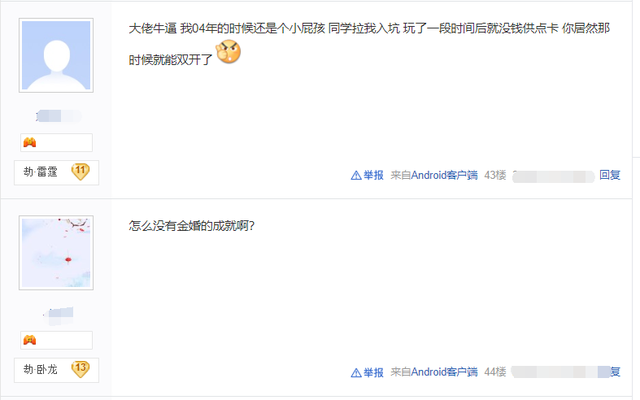Click 举报 warning triangle on 43楼 post
This screenshot has height=400, width=640.
click(356, 176)
